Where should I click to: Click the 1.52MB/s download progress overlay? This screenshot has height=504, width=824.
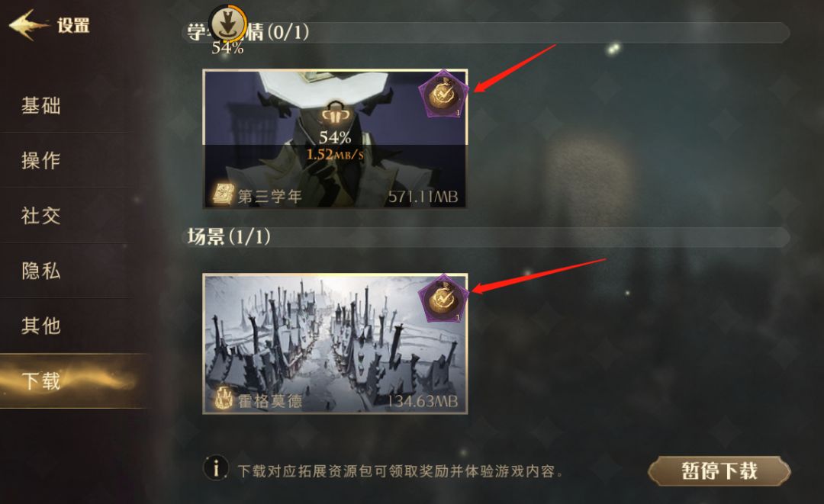click(335, 154)
